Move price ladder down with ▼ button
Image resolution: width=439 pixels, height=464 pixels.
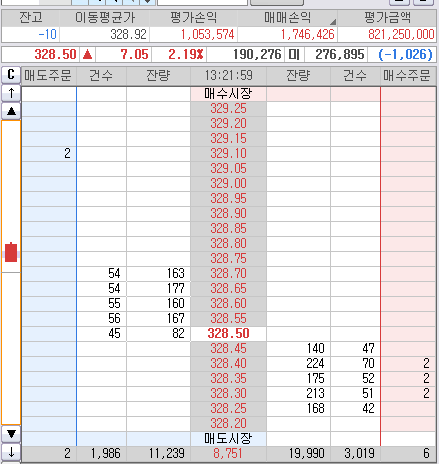(x=11, y=434)
